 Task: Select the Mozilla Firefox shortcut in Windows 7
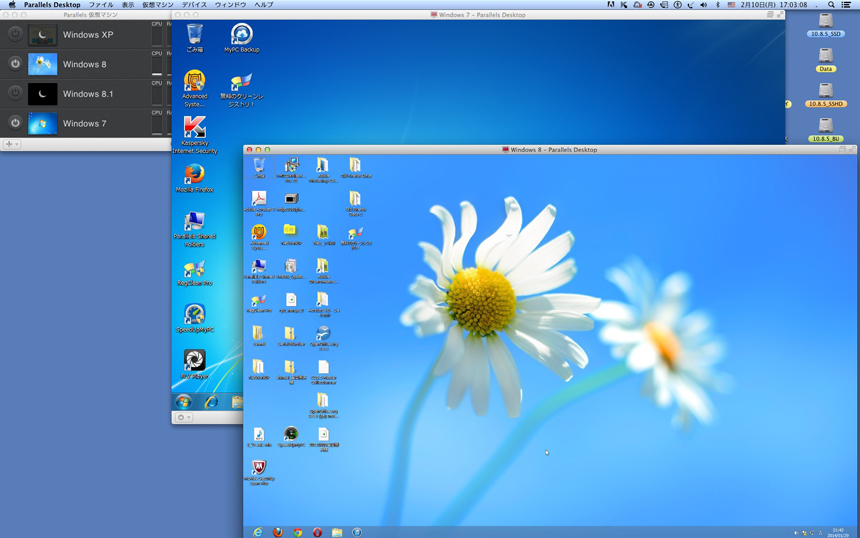tap(194, 177)
